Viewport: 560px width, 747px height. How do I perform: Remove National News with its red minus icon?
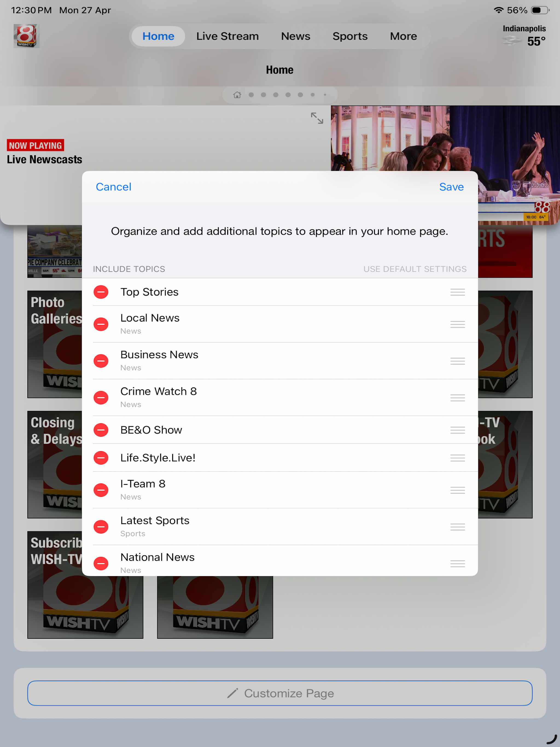[101, 563]
